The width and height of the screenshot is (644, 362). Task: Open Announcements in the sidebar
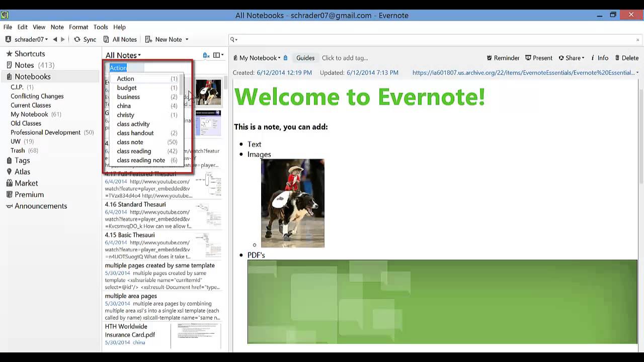pyautogui.click(x=36, y=206)
